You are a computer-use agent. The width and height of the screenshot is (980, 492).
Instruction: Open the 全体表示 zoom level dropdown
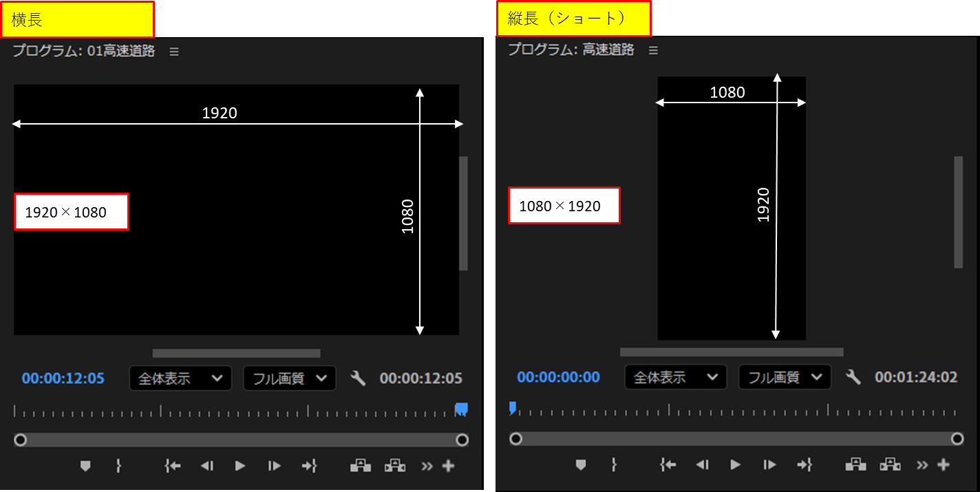tap(180, 378)
